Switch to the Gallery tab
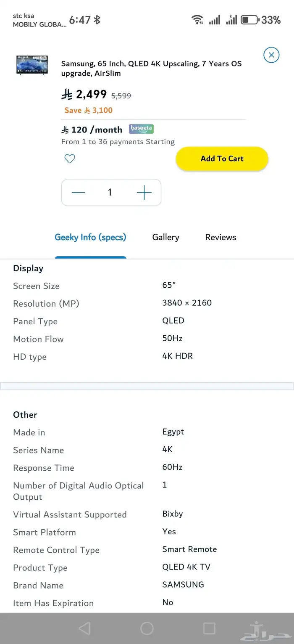 pyautogui.click(x=165, y=237)
